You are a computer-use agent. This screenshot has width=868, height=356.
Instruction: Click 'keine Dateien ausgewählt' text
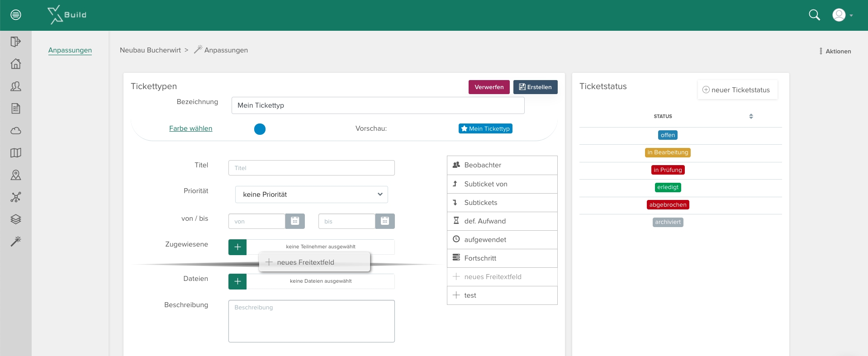coord(321,281)
